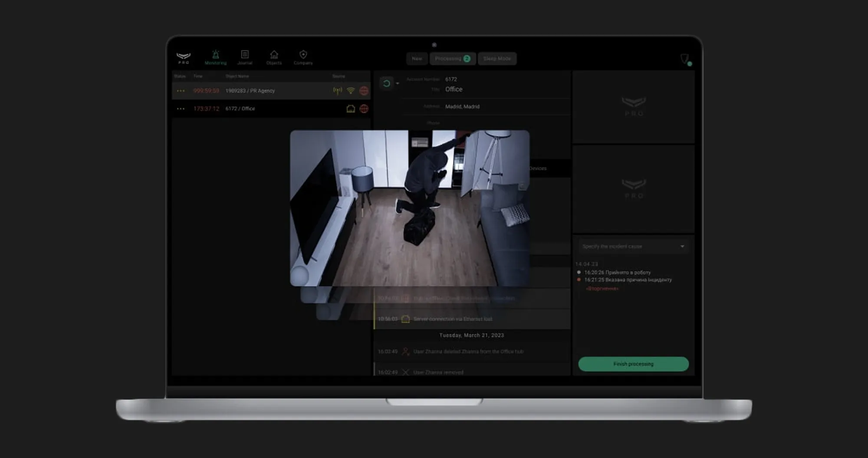Click the Devices tab label
This screenshot has height=458, width=868.
(538, 168)
